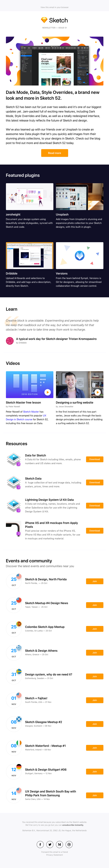Open the Facebook social icon
109x868 pixels.
pyautogui.click(x=40, y=844)
